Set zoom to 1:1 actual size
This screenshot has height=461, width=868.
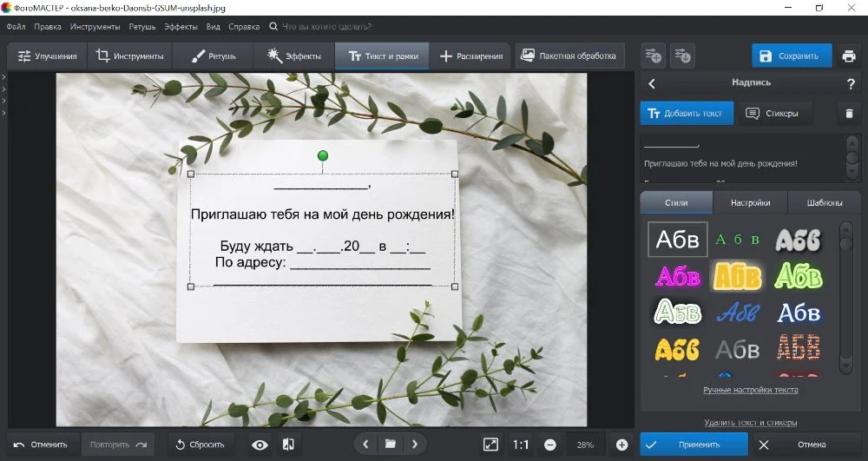tap(521, 445)
